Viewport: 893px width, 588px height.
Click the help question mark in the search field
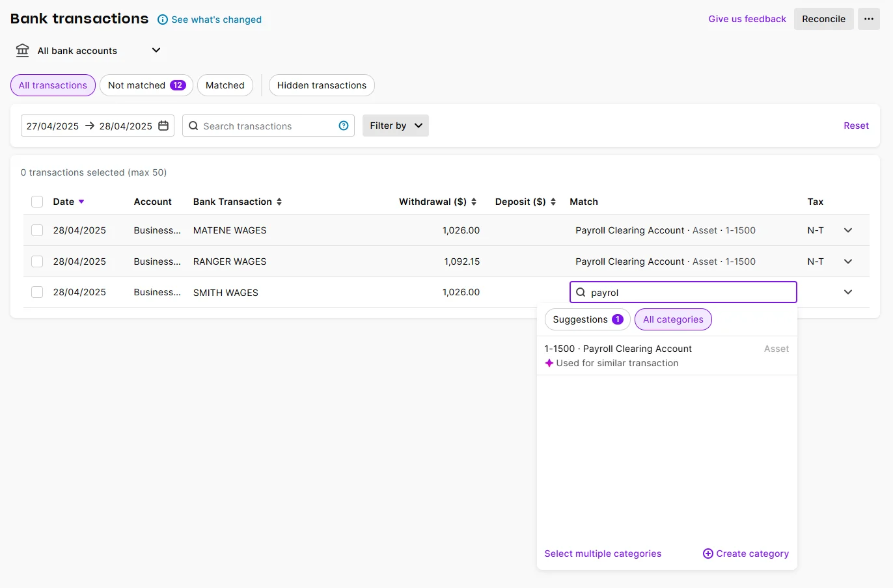coord(343,126)
